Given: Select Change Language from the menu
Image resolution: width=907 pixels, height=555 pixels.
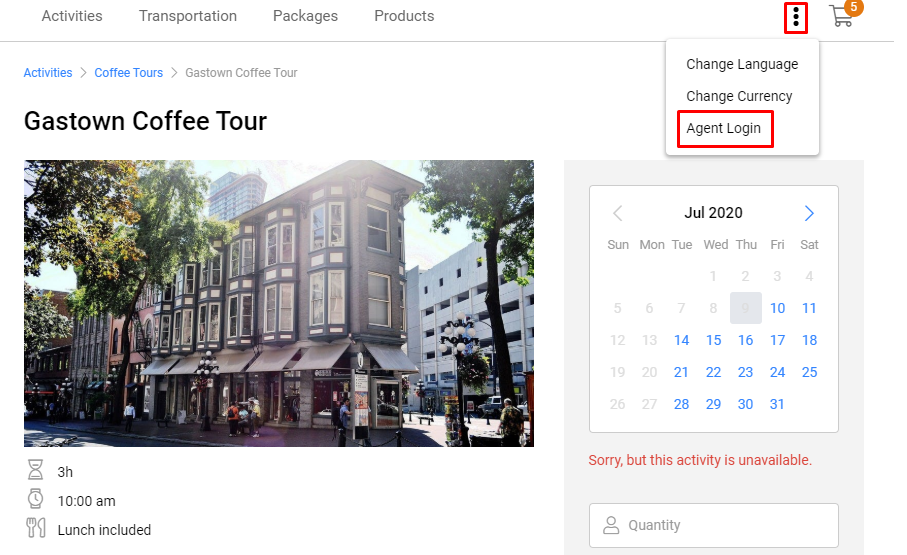Looking at the screenshot, I should [742, 64].
